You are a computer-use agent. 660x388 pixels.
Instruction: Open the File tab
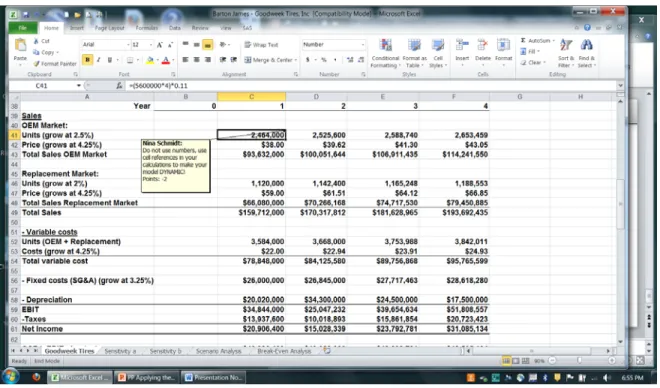23,28
